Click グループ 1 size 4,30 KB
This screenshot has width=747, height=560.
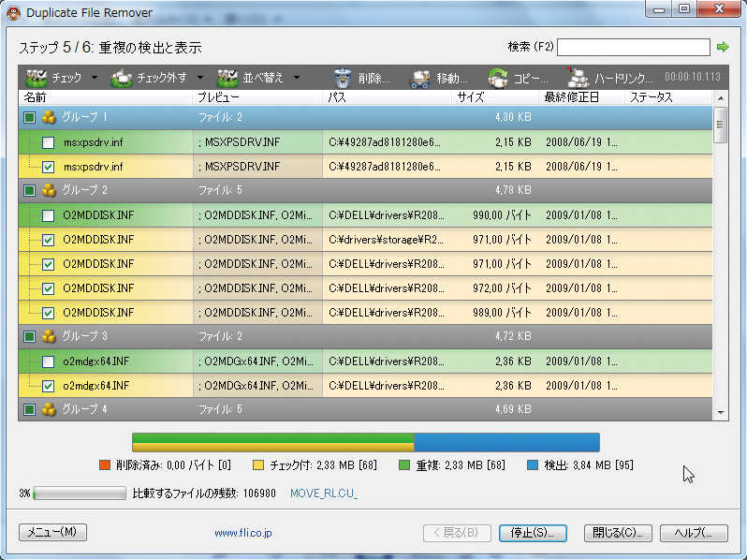point(513,117)
